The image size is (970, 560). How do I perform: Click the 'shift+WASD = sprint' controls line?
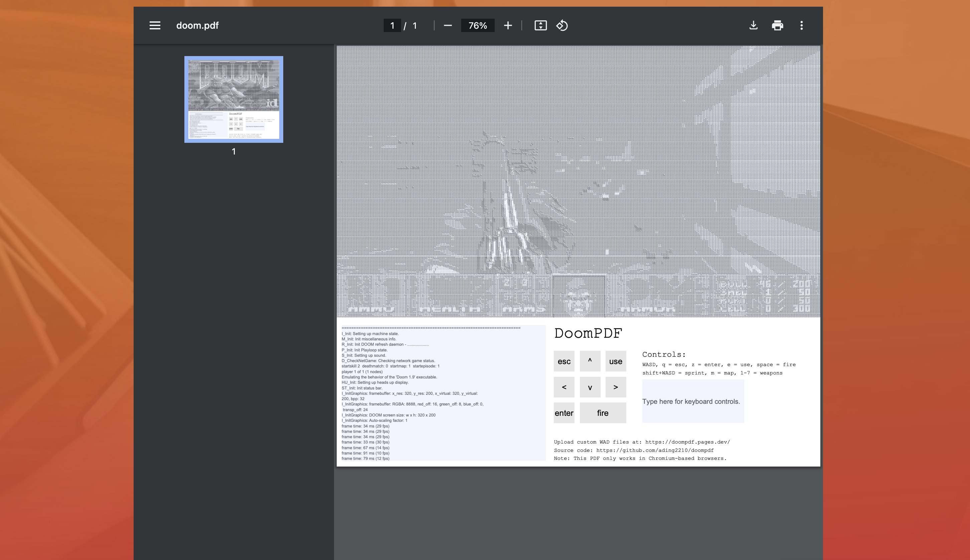tap(712, 373)
